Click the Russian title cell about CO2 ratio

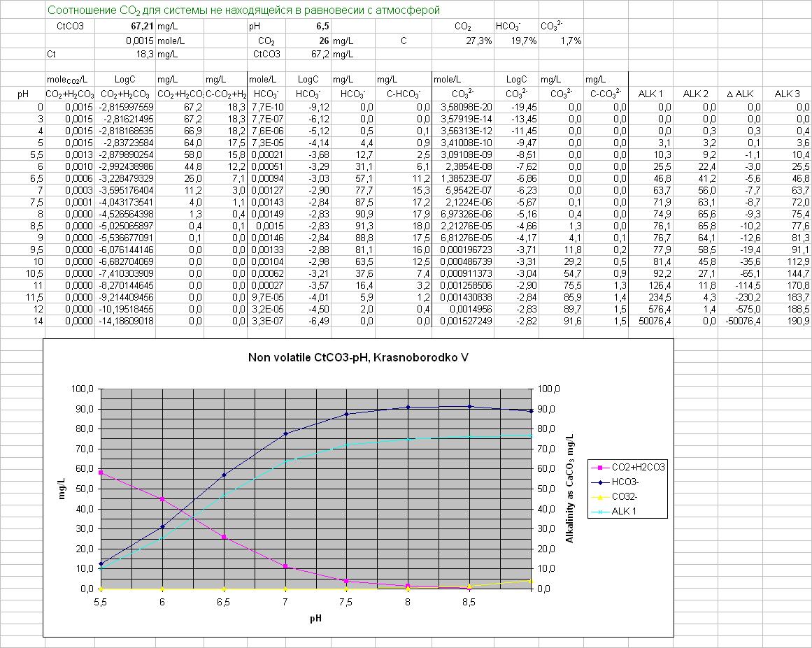coord(244,10)
